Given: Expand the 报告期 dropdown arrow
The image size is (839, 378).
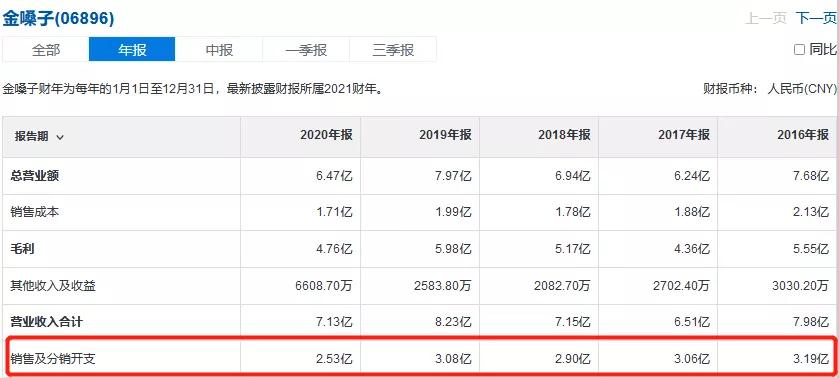Looking at the screenshot, I should point(60,137).
